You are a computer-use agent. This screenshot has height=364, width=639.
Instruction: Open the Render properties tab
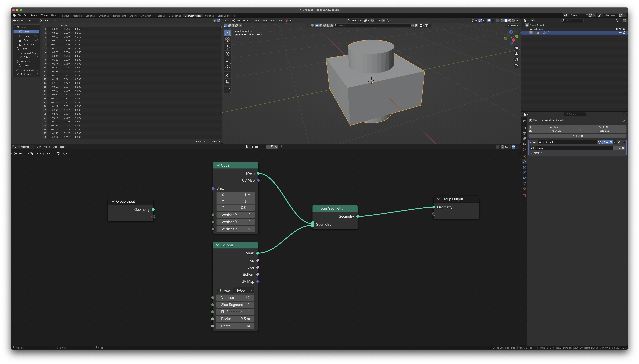(x=524, y=128)
